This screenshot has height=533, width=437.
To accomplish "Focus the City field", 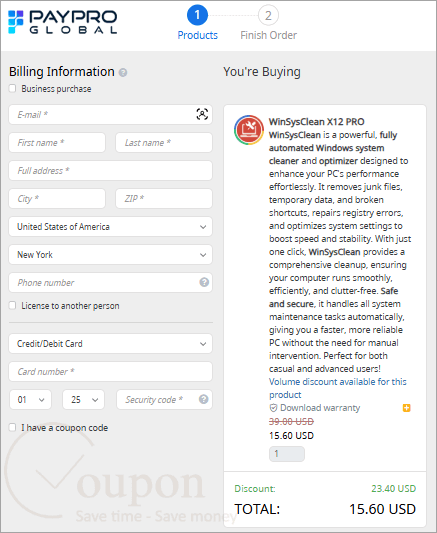I will tap(57, 199).
